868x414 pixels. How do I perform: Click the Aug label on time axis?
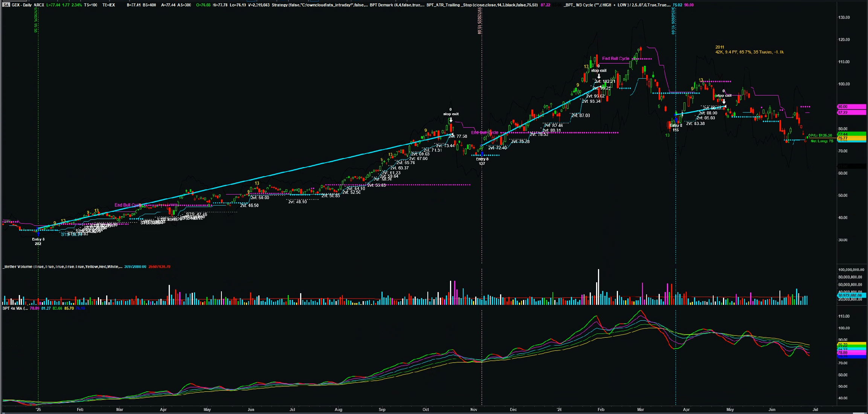[x=339, y=409]
